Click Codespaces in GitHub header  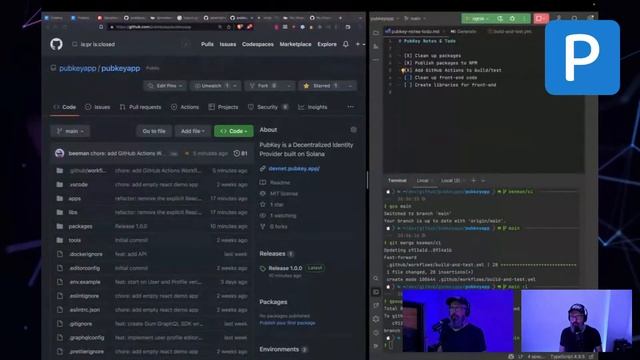(258, 44)
